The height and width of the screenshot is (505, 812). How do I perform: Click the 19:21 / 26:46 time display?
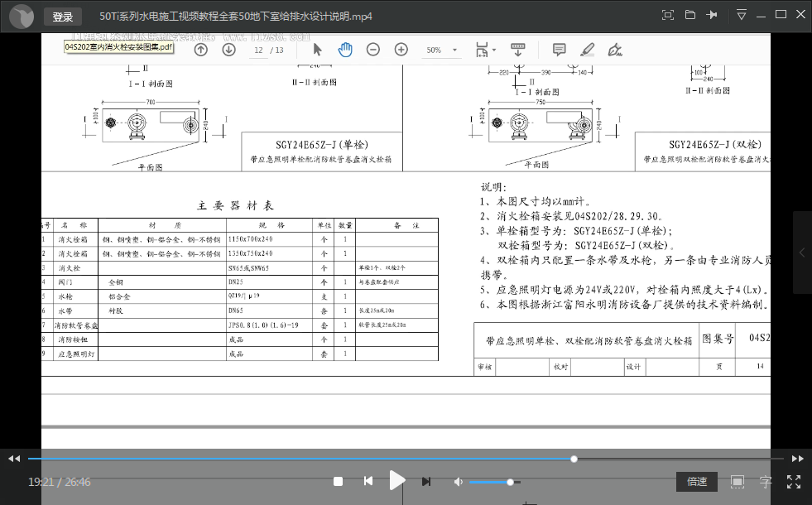click(59, 482)
